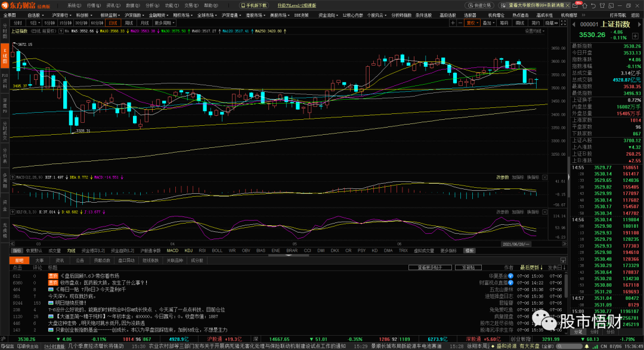Open the 系统 menu

pyautogui.click(x=74, y=5)
